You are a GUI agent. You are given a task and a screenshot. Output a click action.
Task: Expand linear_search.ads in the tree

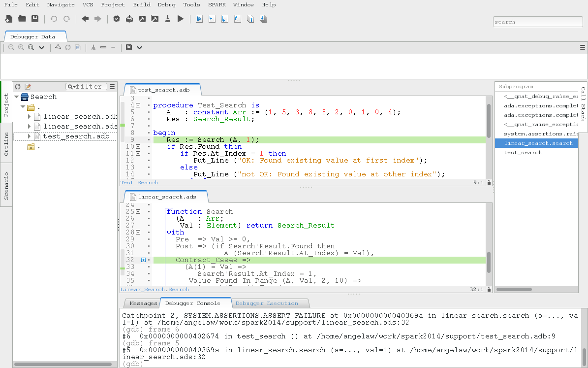29,126
